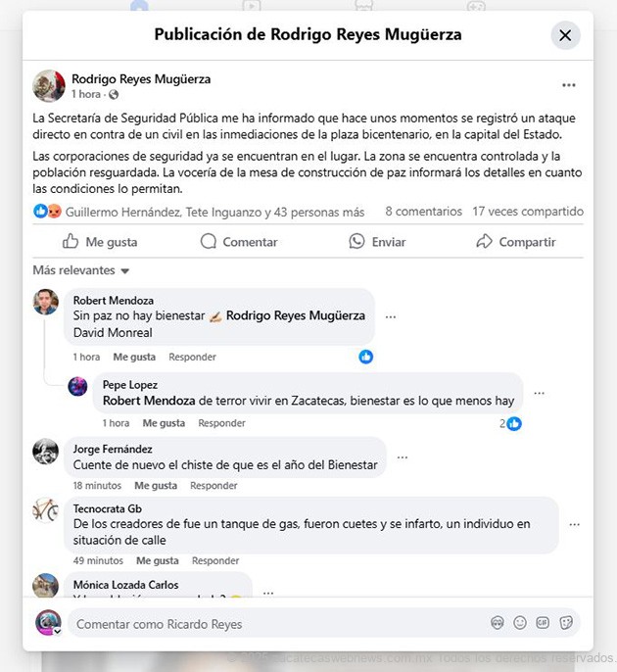Insert a GIF using the GIF icon

pos(543,623)
